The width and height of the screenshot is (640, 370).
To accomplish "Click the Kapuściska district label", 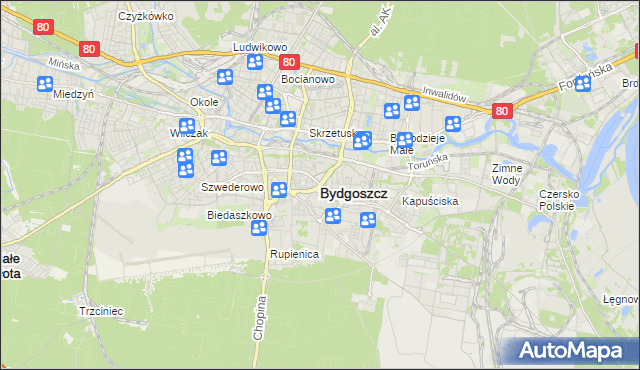I will pos(430,201).
